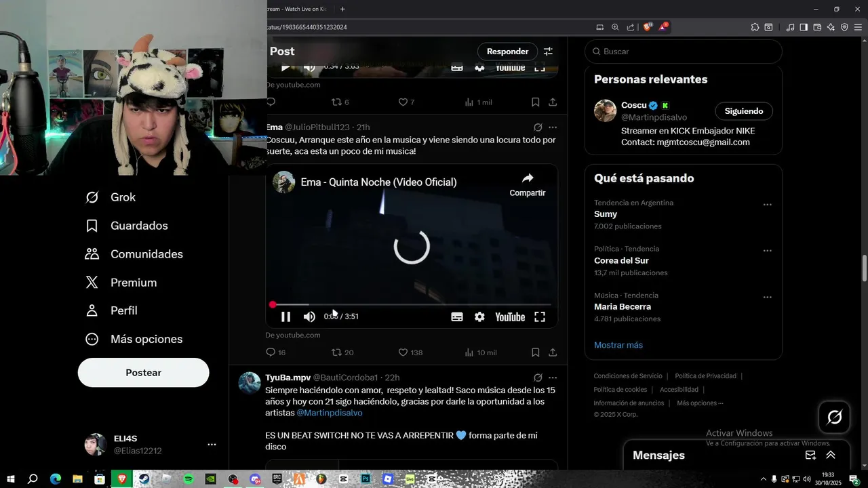Toggle Brave sidebar panel icon
Screen dimensions: 868x488
pyautogui.click(x=804, y=27)
